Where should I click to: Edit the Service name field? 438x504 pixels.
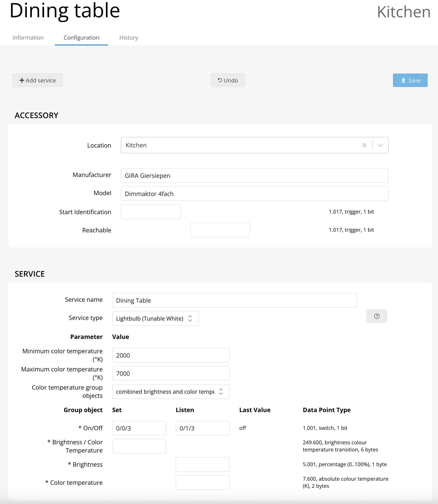pyautogui.click(x=234, y=300)
